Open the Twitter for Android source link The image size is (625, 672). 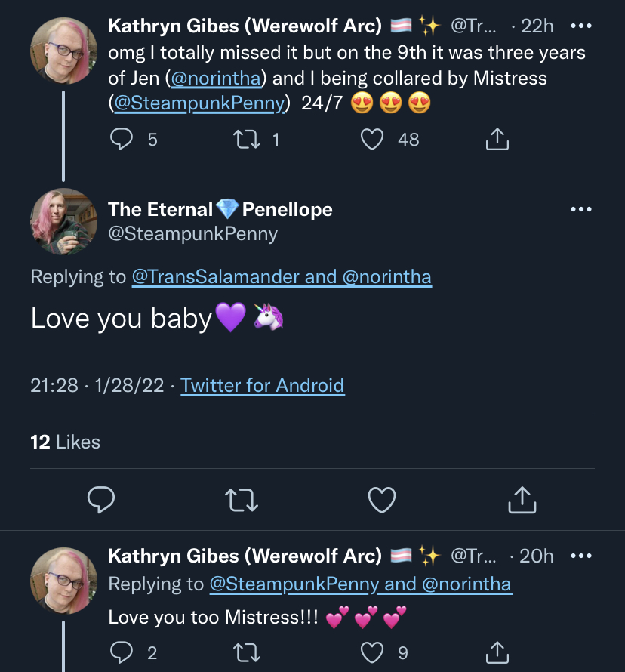pos(263,385)
